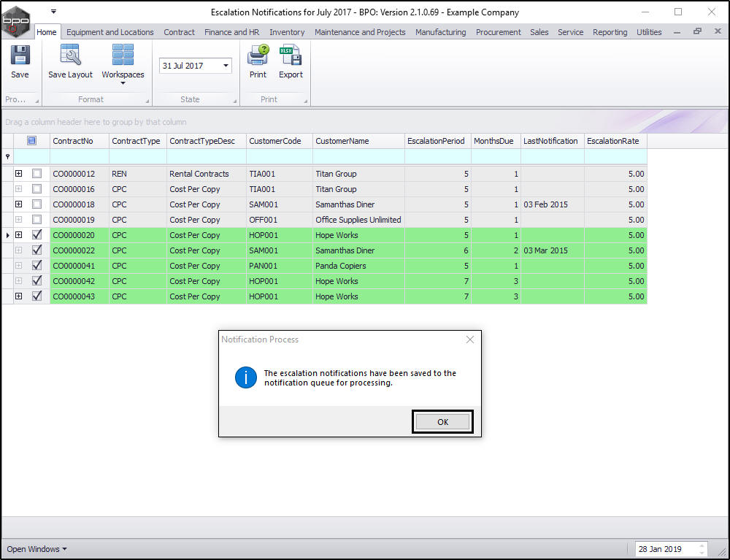Click OK in Notification Process dialog
The image size is (730, 560).
(443, 422)
